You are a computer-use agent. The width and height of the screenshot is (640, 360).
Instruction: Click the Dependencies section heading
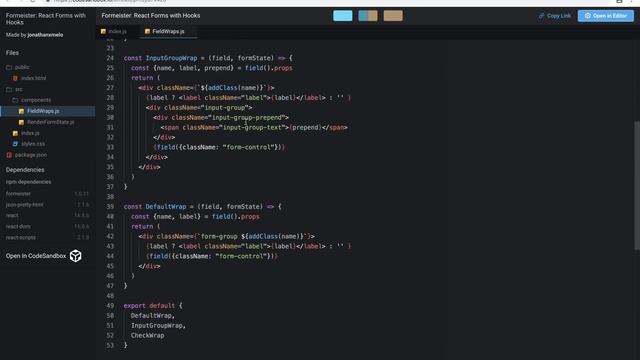25,170
